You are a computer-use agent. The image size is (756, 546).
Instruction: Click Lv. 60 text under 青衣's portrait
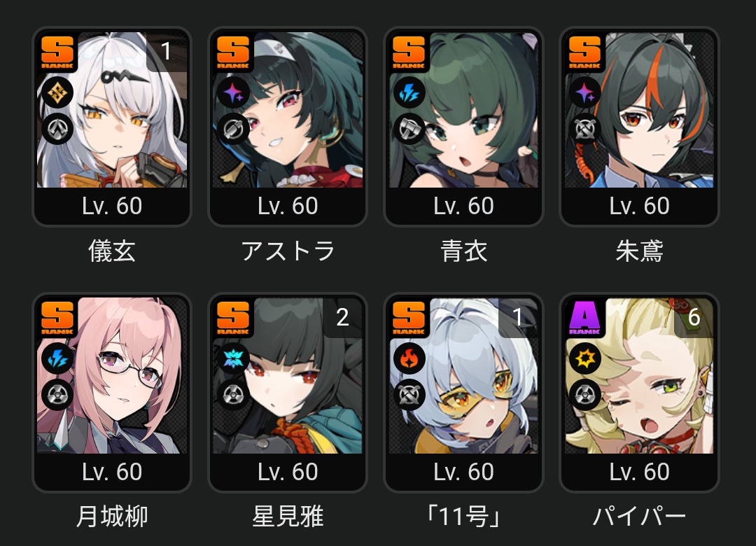(x=463, y=206)
